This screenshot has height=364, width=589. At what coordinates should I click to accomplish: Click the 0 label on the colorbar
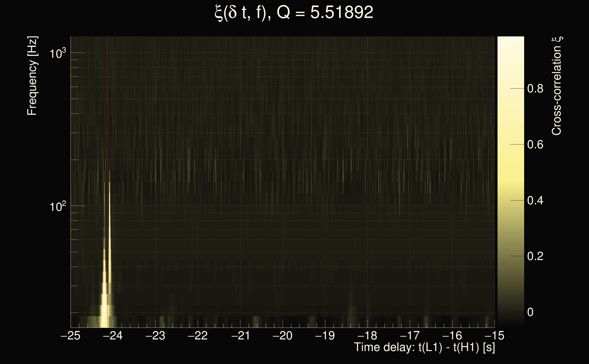tap(530, 312)
